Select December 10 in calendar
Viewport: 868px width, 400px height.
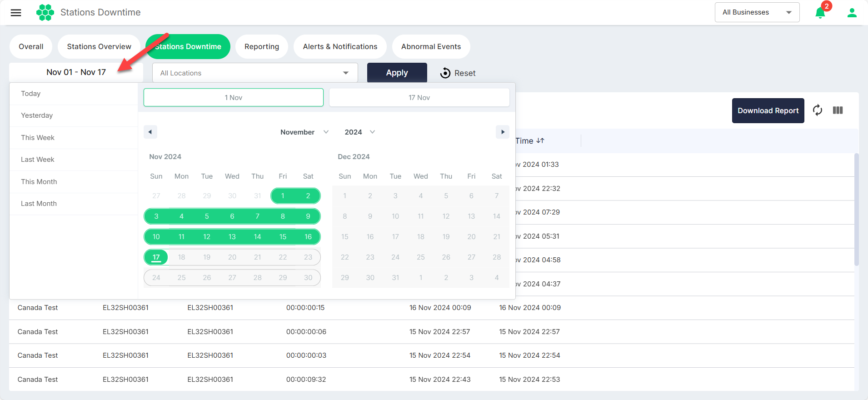point(395,216)
